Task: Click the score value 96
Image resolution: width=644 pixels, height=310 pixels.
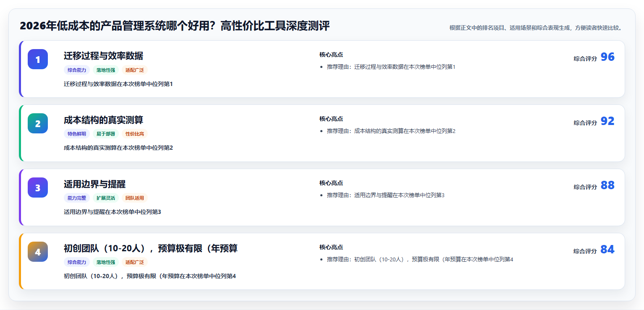Action: [607, 57]
